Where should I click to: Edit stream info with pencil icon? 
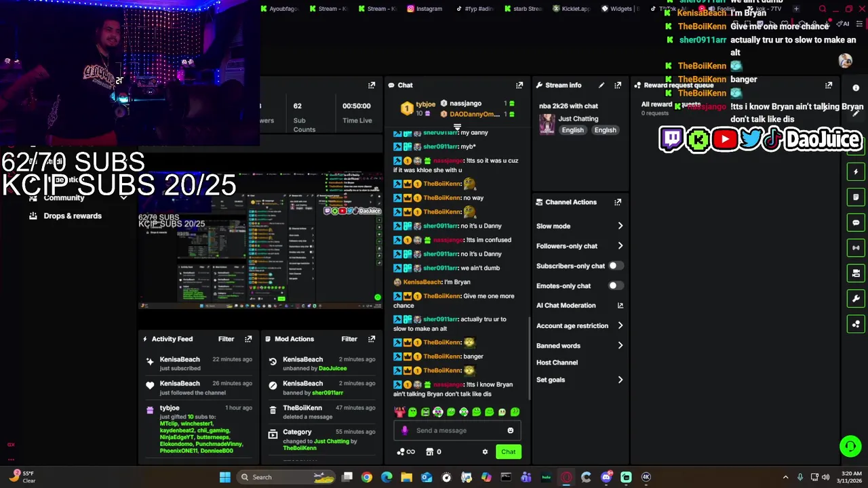(x=601, y=85)
